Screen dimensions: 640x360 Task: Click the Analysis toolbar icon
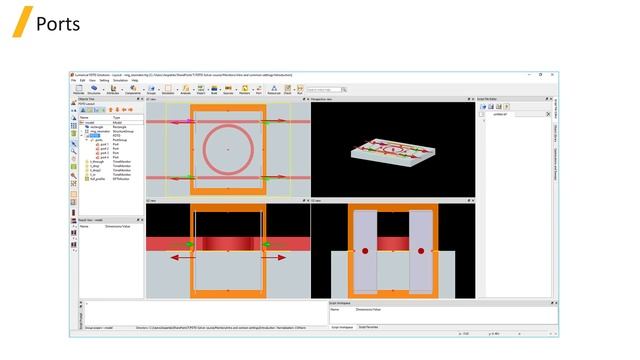click(x=186, y=89)
